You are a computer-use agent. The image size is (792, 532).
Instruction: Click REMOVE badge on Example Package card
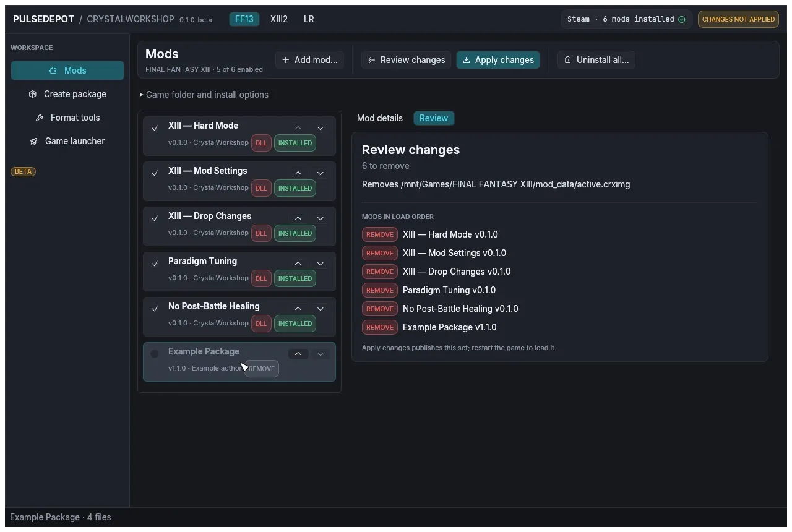point(262,369)
